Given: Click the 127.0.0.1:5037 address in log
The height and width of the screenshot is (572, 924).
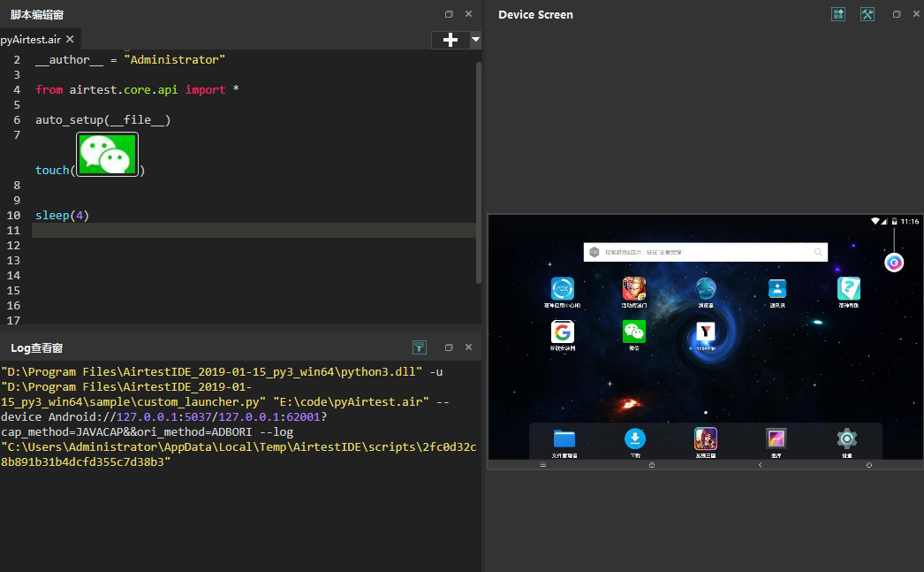Looking at the screenshot, I should [163, 417].
